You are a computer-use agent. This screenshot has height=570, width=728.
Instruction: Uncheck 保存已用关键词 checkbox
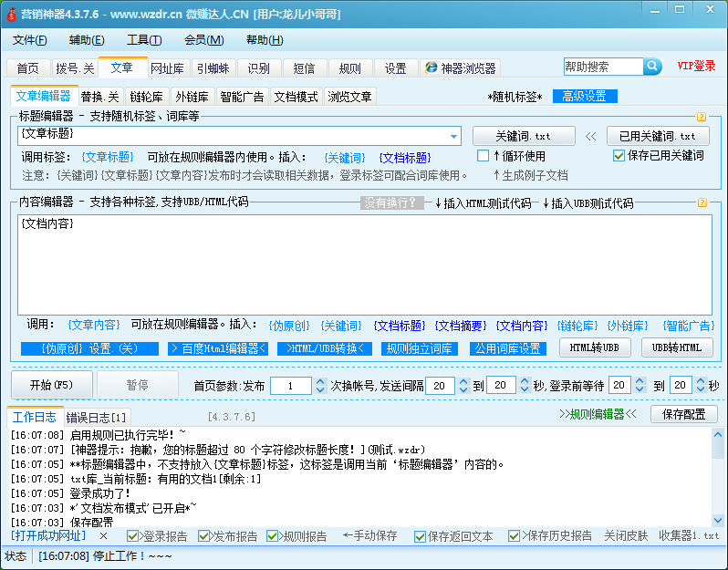(x=619, y=156)
